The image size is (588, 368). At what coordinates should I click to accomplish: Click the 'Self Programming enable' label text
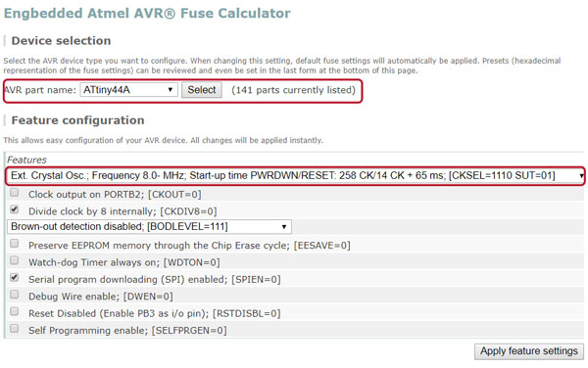(x=127, y=331)
